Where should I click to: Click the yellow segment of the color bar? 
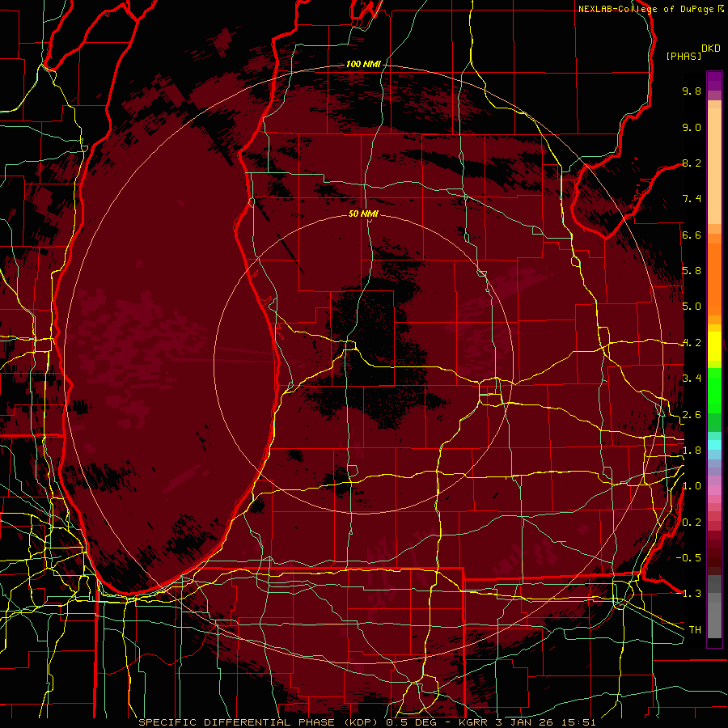coord(714,346)
